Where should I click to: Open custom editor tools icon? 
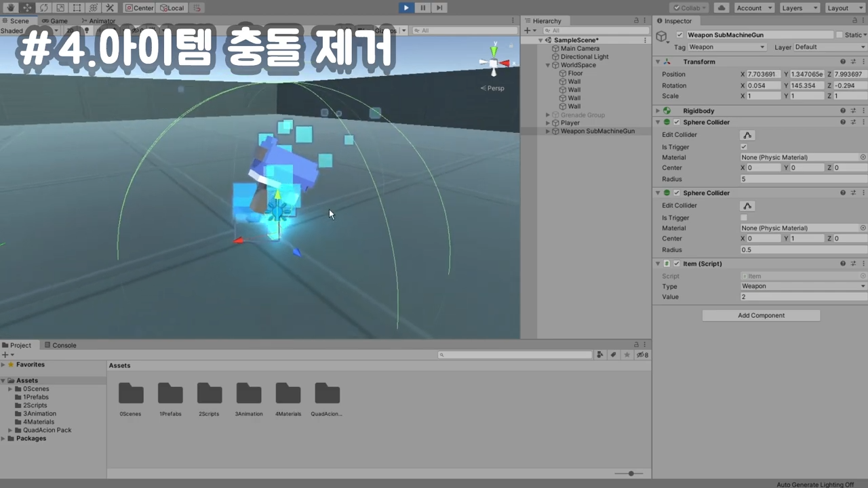(x=110, y=7)
